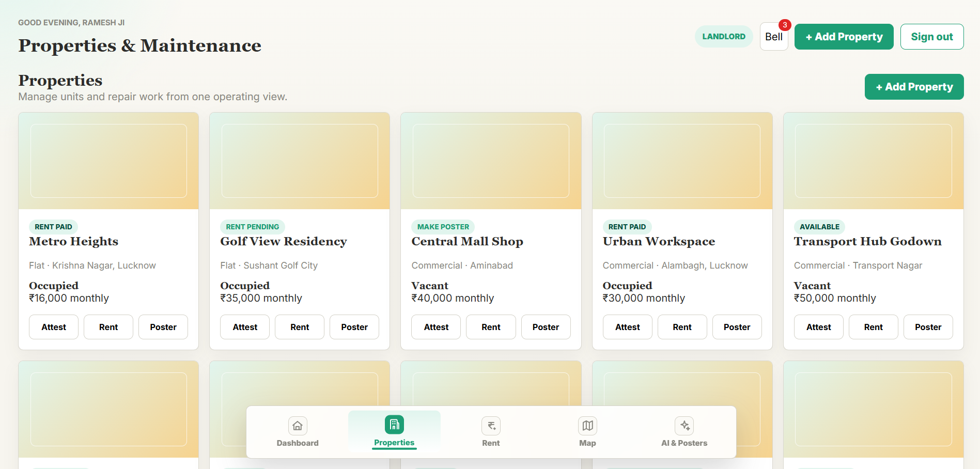Click the Golf View Residency title
This screenshot has width=980, height=469.
284,241
